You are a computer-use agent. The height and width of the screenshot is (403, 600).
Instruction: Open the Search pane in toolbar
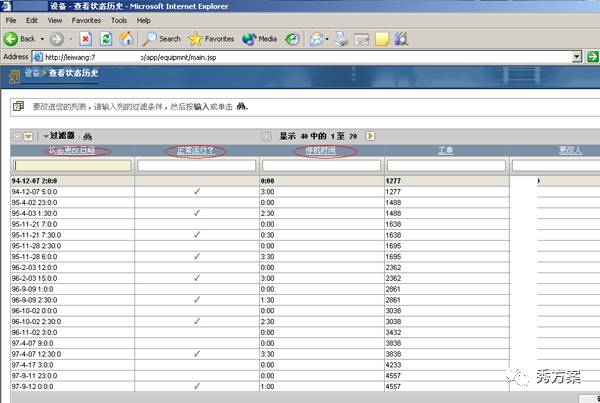161,39
